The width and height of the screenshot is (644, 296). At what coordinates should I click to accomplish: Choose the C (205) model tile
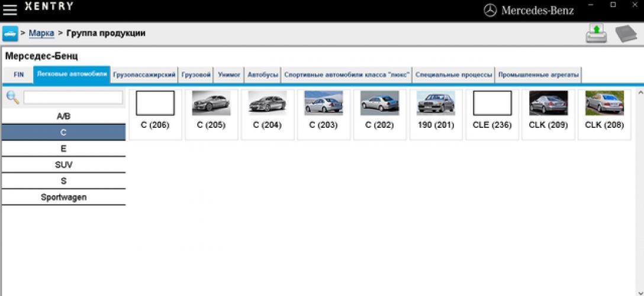point(211,114)
